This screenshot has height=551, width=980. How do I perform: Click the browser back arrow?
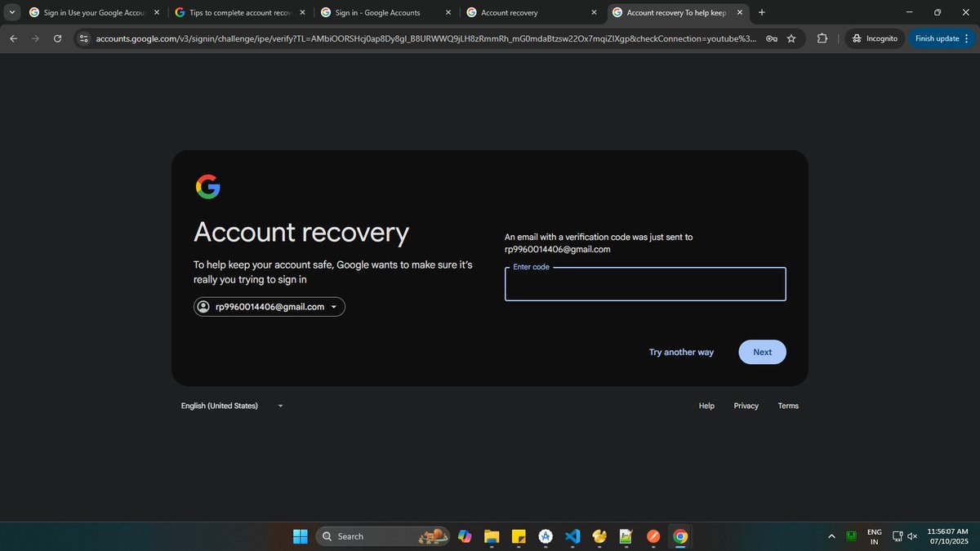13,38
